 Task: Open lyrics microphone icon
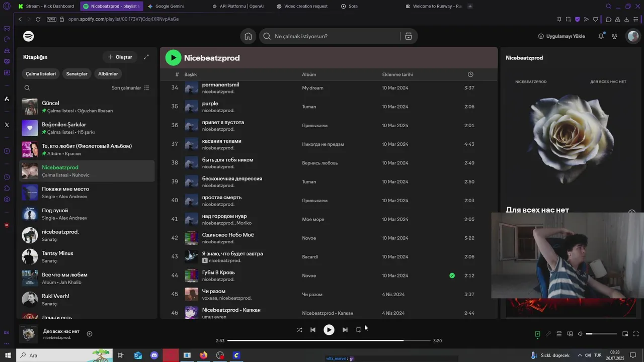[548, 334]
